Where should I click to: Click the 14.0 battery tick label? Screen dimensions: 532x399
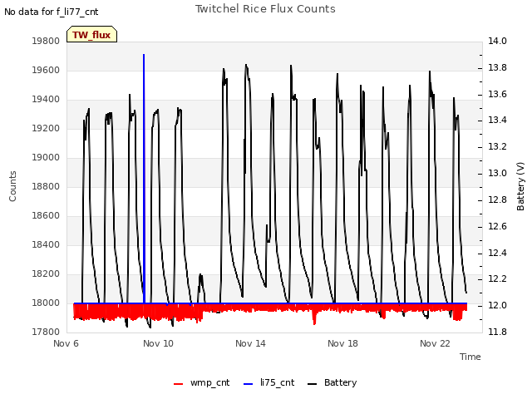(x=497, y=42)
